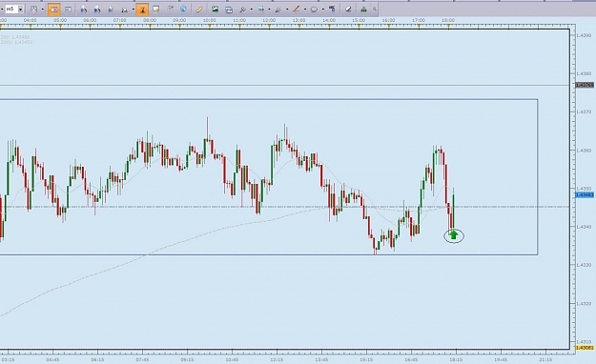Click the 1.4330 price axis value
Viewport: 596px width, 364px height.
[x=584, y=265]
